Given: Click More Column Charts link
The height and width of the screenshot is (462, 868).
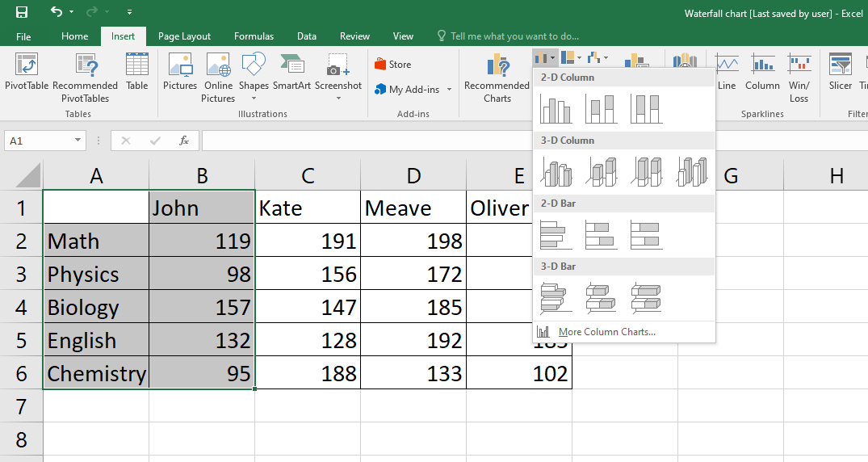Looking at the screenshot, I should pyautogui.click(x=606, y=332).
